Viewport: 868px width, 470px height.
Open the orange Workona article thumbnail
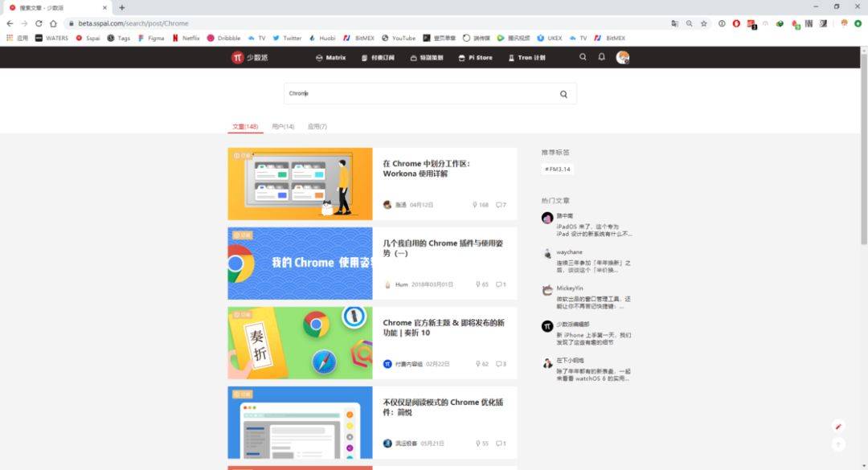click(x=300, y=184)
